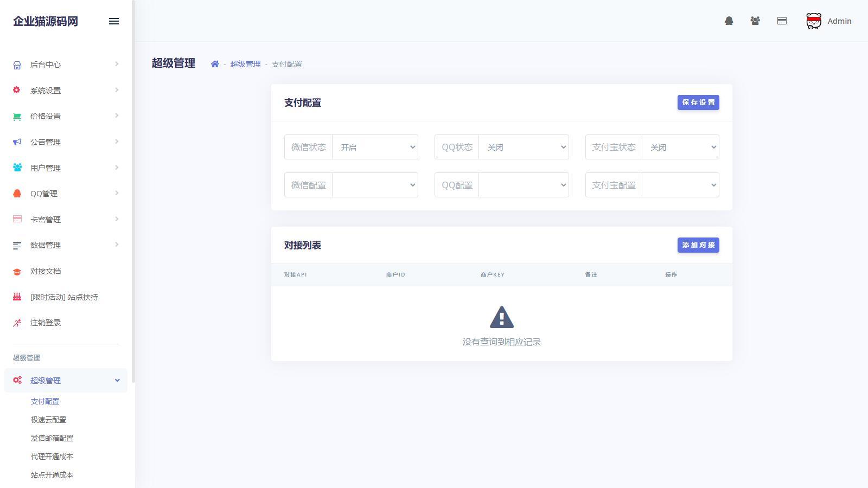Click the 用户管理 users icon
Image resolution: width=868 pixels, height=488 pixels.
tap(17, 168)
